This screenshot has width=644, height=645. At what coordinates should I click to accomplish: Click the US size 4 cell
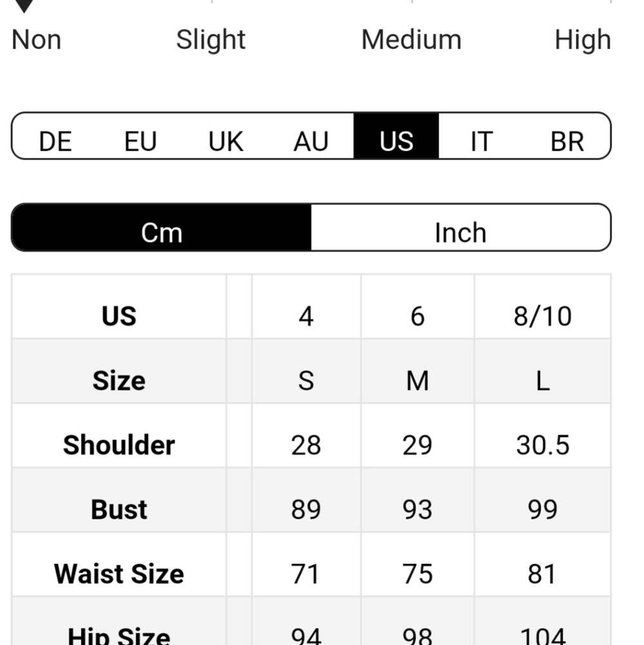(x=306, y=316)
